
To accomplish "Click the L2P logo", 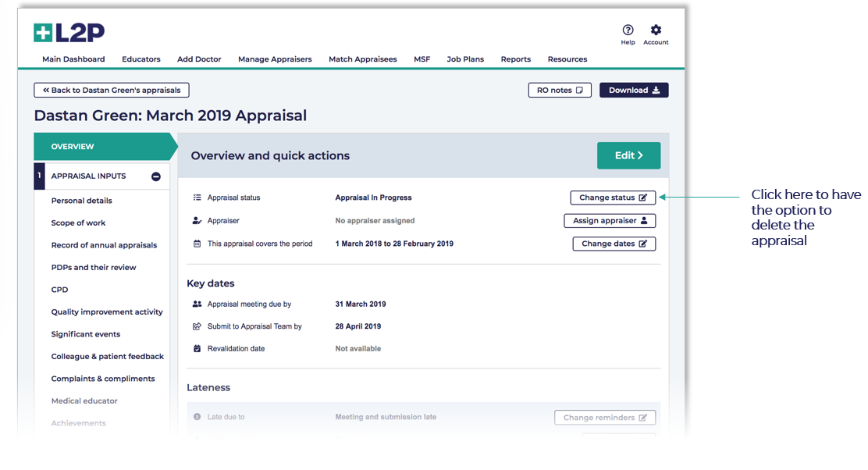I will pos(69,33).
